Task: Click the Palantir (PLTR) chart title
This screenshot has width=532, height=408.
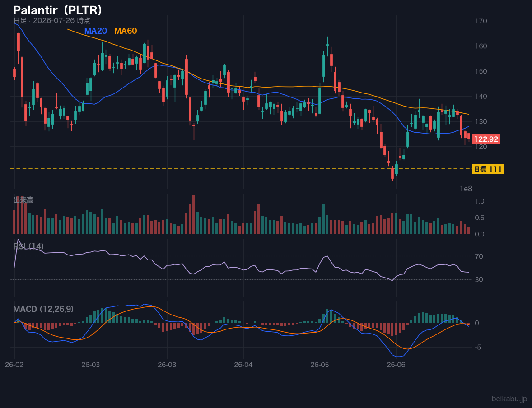Action: (x=58, y=10)
